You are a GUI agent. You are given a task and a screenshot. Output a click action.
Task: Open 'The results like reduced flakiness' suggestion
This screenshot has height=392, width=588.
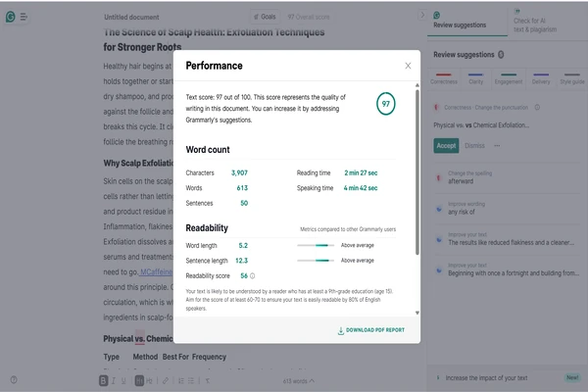click(507, 239)
